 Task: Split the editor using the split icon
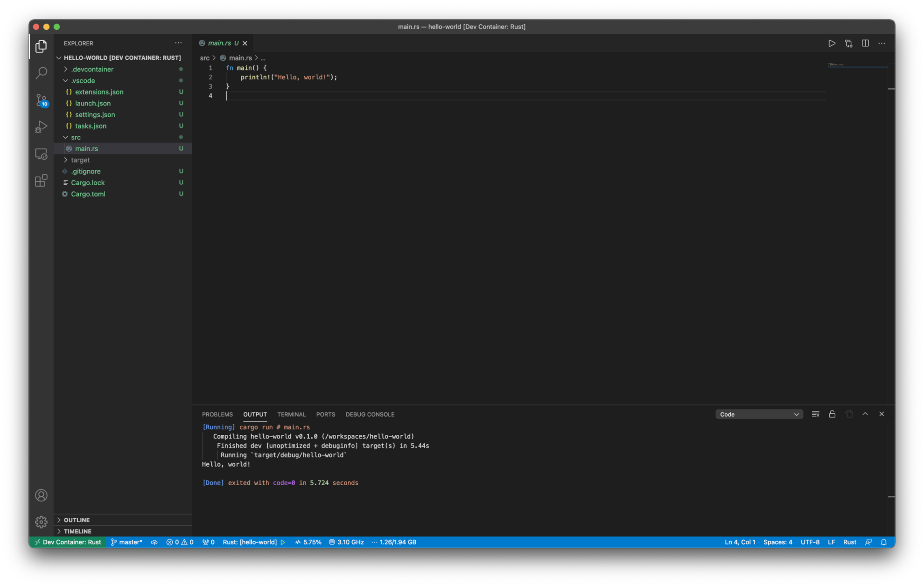click(866, 43)
